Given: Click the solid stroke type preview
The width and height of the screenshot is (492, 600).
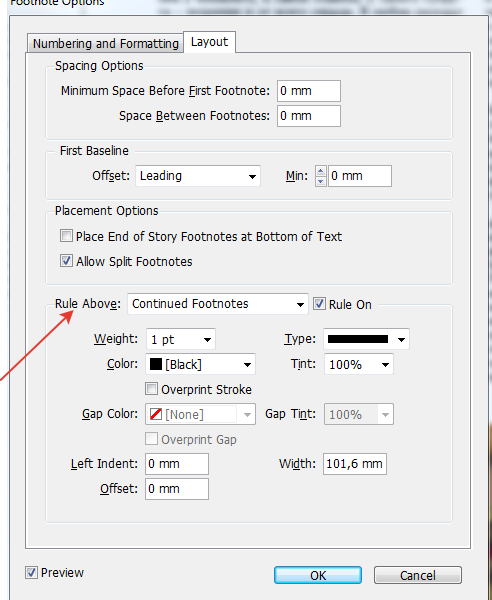Looking at the screenshot, I should pos(358,339).
